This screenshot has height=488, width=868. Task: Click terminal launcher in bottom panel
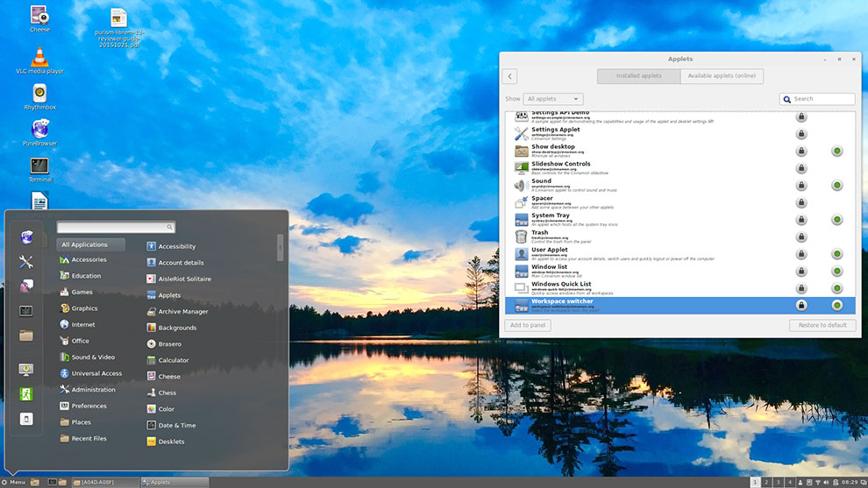(x=52, y=483)
